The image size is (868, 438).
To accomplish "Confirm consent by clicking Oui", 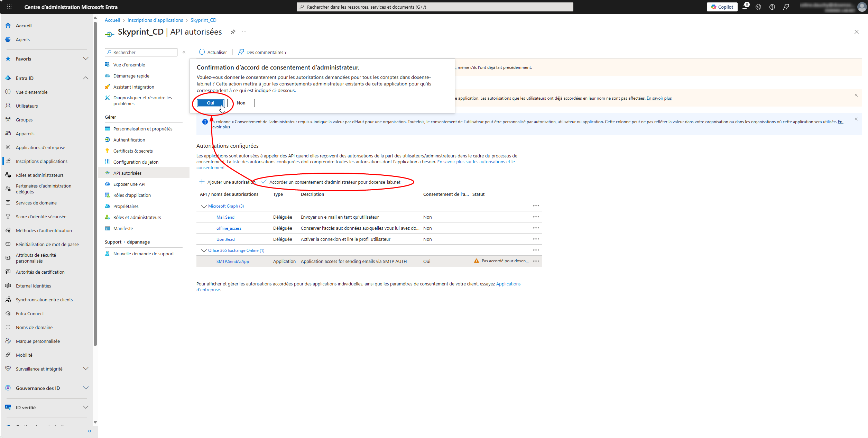I will click(x=210, y=103).
